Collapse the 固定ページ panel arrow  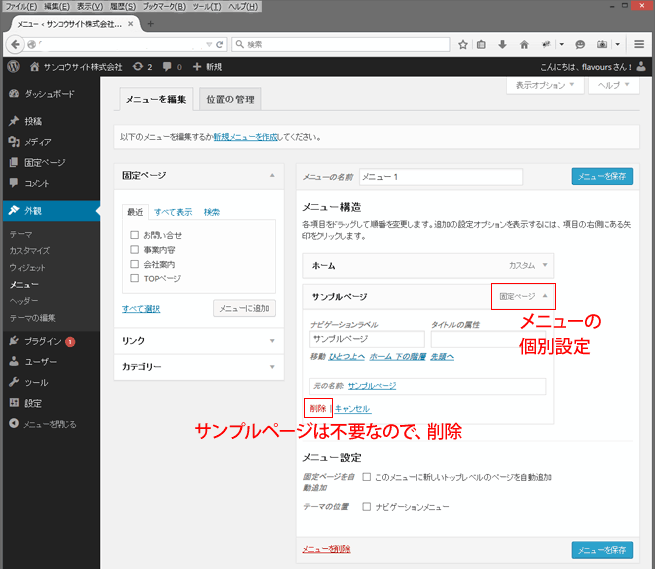pyautogui.click(x=272, y=175)
